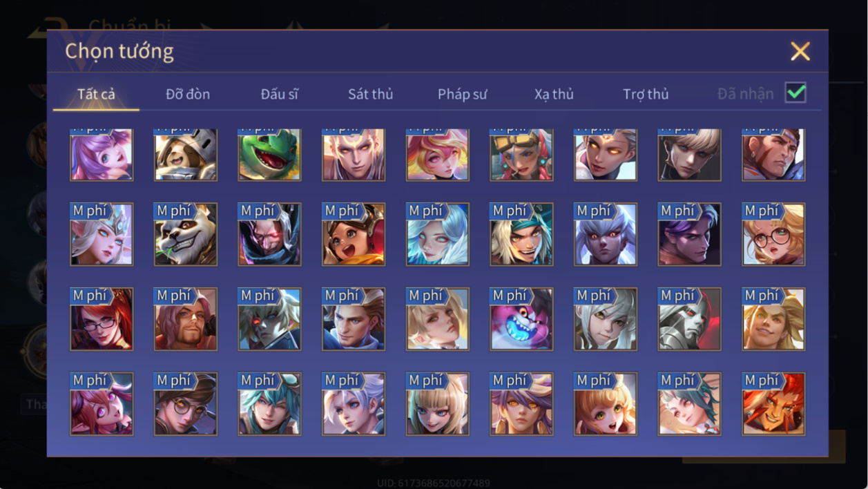Switch to the Đỡ đòn tab
Image resolution: width=868 pixels, height=489 pixels.
188,94
